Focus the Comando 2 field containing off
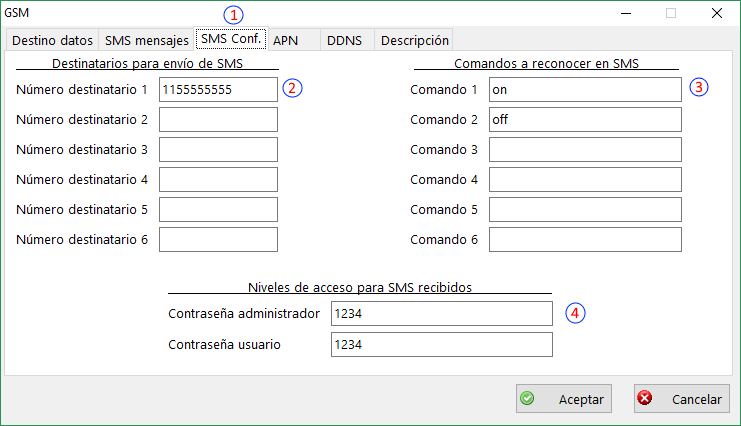This screenshot has width=741, height=426. click(584, 120)
